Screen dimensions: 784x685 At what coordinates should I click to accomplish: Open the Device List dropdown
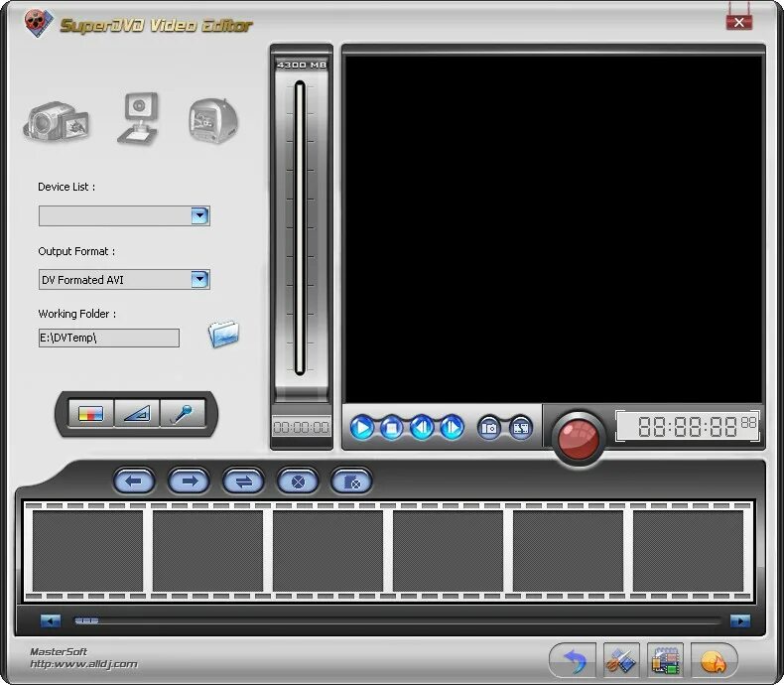click(x=124, y=216)
